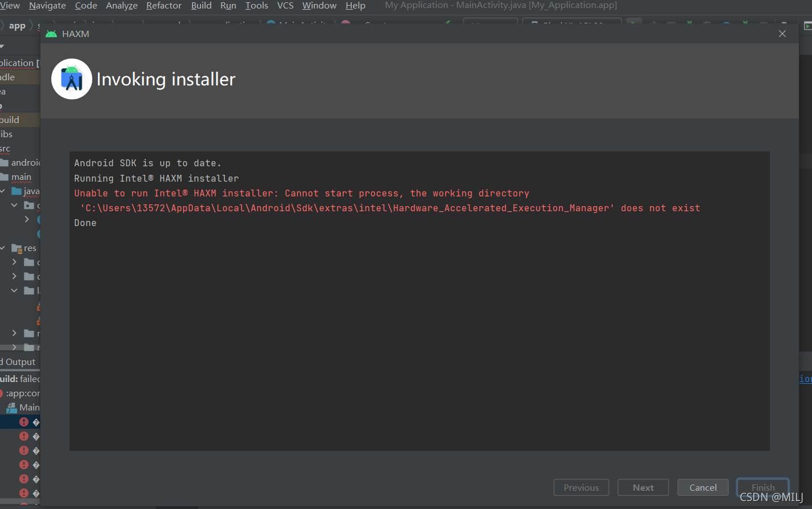Select the 'Build: failed' node

click(20, 379)
